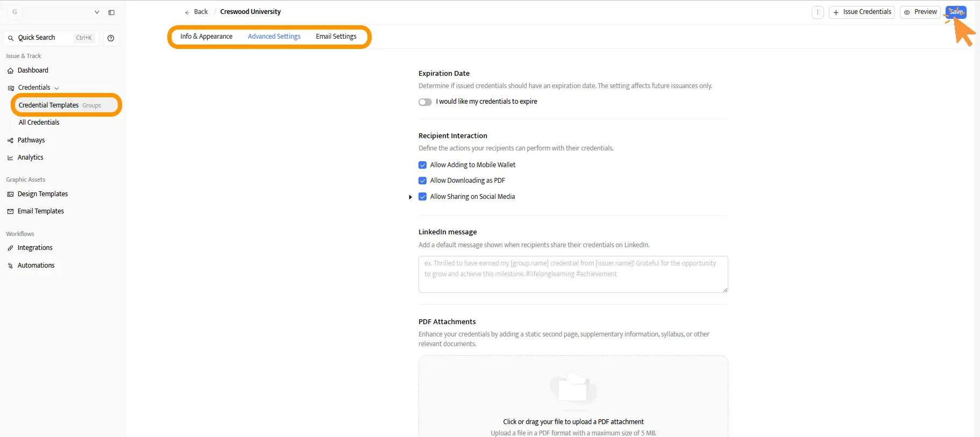
Task: Uncheck Allow Adding to Mobile Wallet
Action: pyautogui.click(x=423, y=165)
